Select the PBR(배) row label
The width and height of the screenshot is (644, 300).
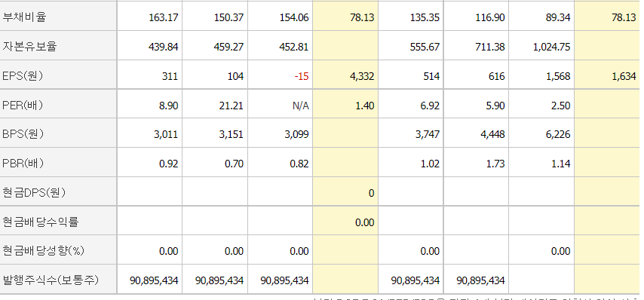(23, 164)
